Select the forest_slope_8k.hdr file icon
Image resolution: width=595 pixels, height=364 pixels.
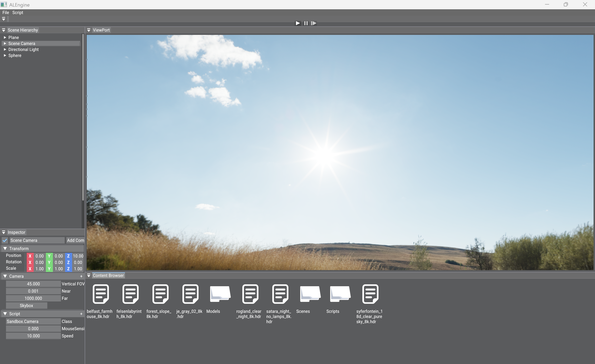(160, 294)
